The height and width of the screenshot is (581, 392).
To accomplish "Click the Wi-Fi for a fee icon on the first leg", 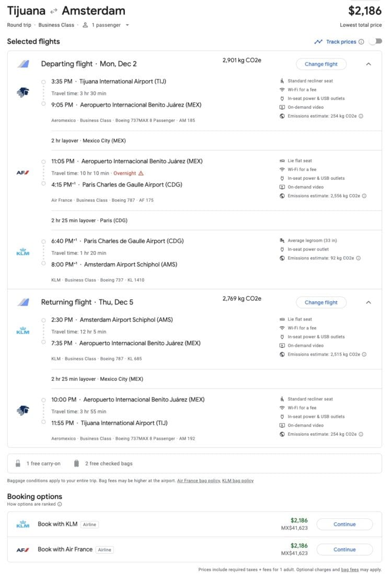I will click(282, 89).
